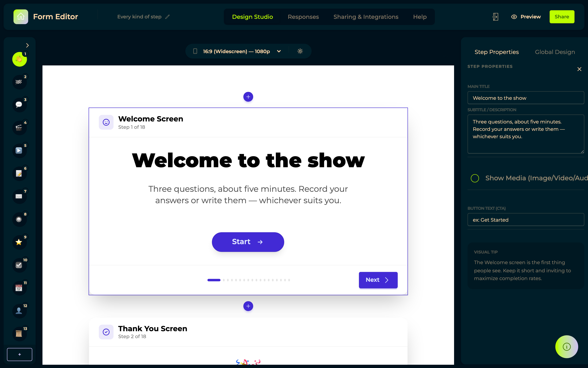The height and width of the screenshot is (368, 588).
Task: Select step 1 waving hand icon
Action: [19, 59]
